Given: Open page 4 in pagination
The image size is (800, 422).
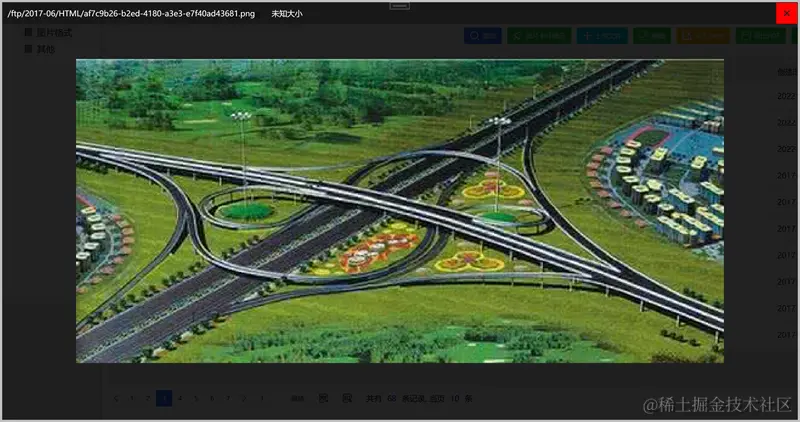Looking at the screenshot, I should [180, 399].
